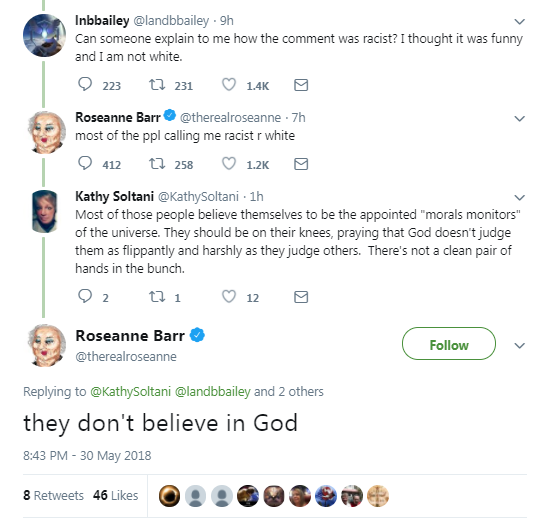Screen dimensions: 559x527
Task: Like Kathy Soltani's tweet with 12 likes
Action: click(229, 296)
